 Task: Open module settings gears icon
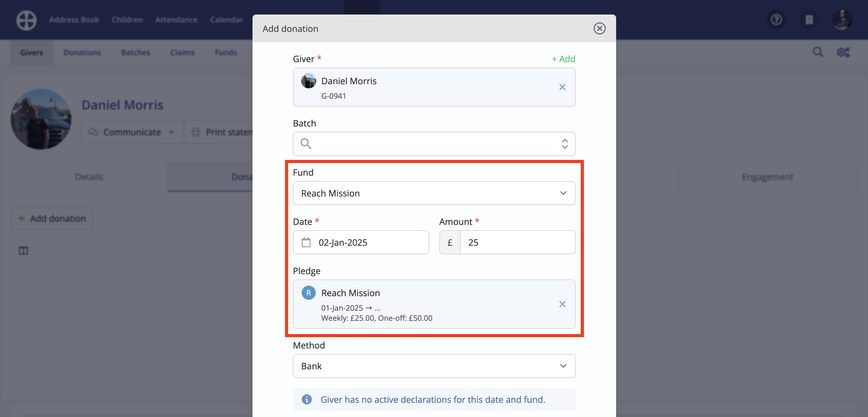pos(843,52)
